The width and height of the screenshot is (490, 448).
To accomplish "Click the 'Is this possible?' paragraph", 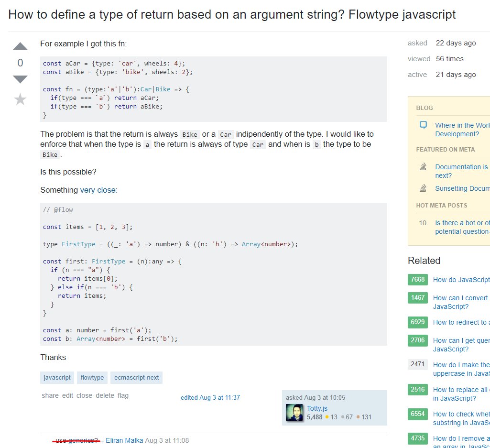I will (x=68, y=172).
